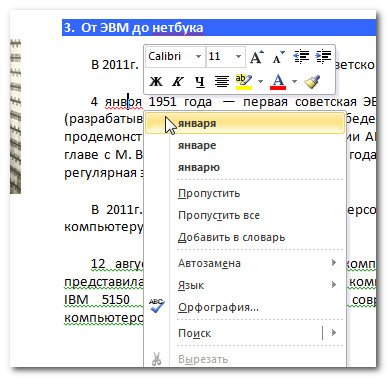
Task: Open the font color dropdown arrow
Action: coord(294,81)
